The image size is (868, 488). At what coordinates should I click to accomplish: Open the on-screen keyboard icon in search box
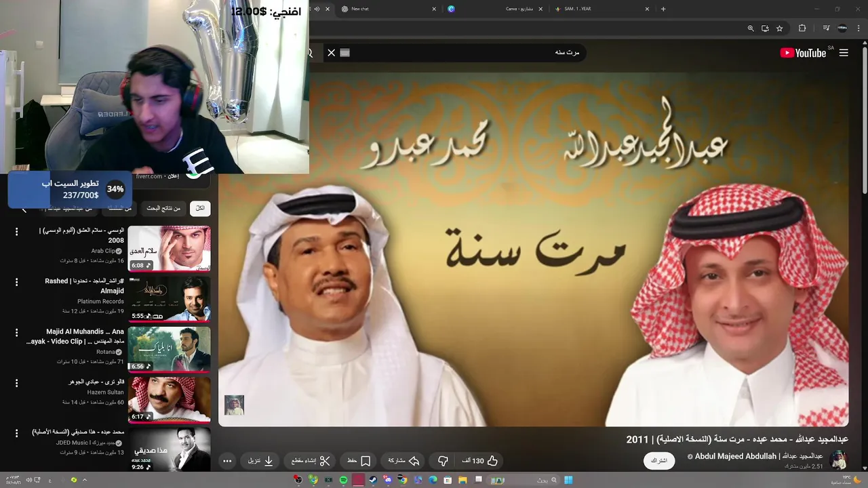(x=345, y=53)
